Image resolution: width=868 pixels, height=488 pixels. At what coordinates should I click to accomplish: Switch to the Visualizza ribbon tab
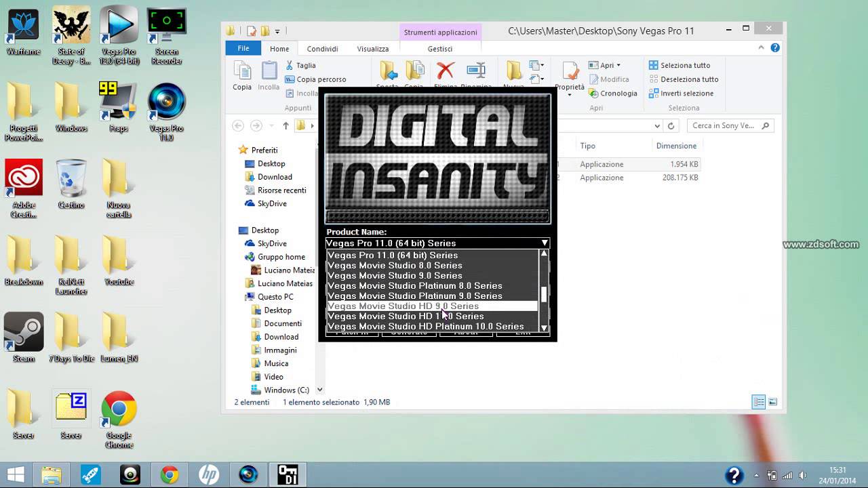pos(373,49)
